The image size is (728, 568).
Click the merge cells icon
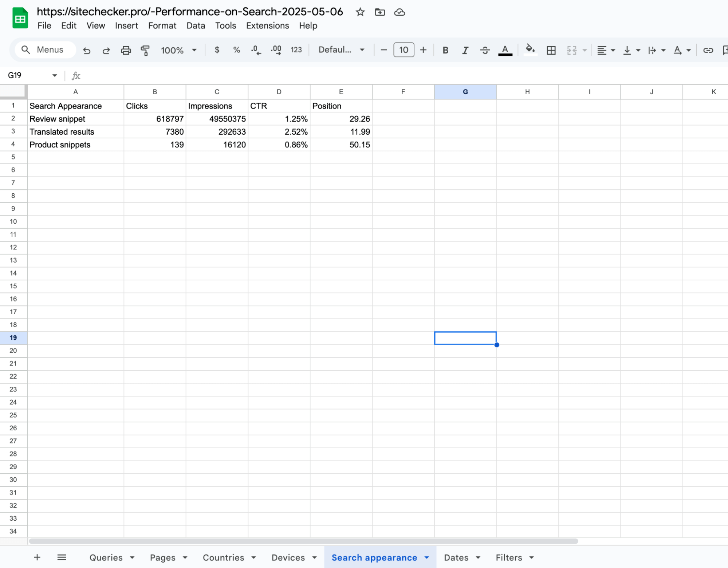pos(571,50)
